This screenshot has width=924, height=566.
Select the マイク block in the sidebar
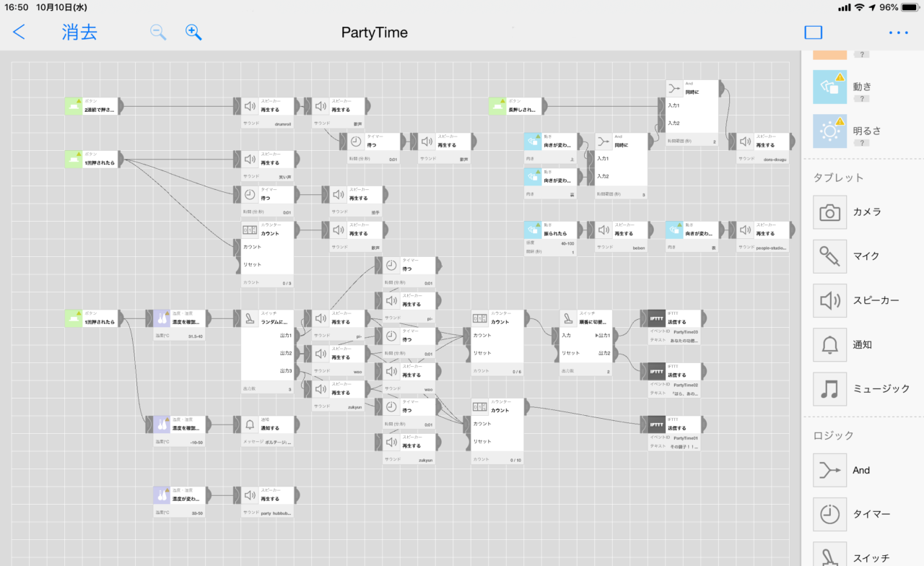click(830, 256)
